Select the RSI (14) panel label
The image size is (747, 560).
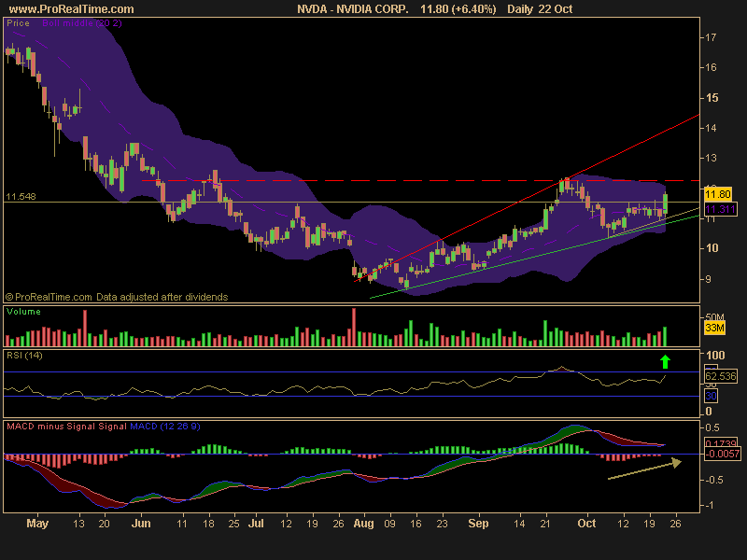coord(24,356)
